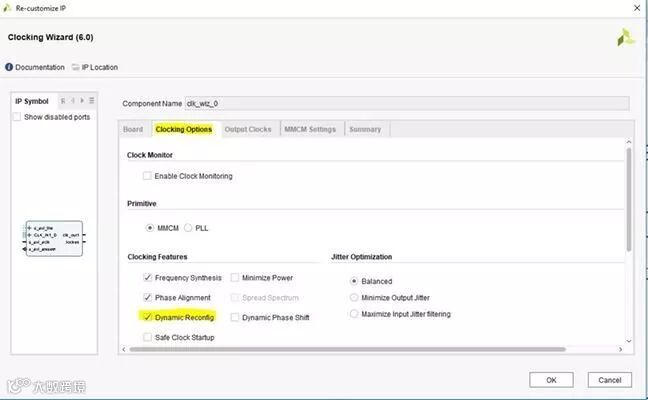Image resolution: width=648 pixels, height=400 pixels.
Task: Click the vertical scrollbar down arrow
Action: 629,341
